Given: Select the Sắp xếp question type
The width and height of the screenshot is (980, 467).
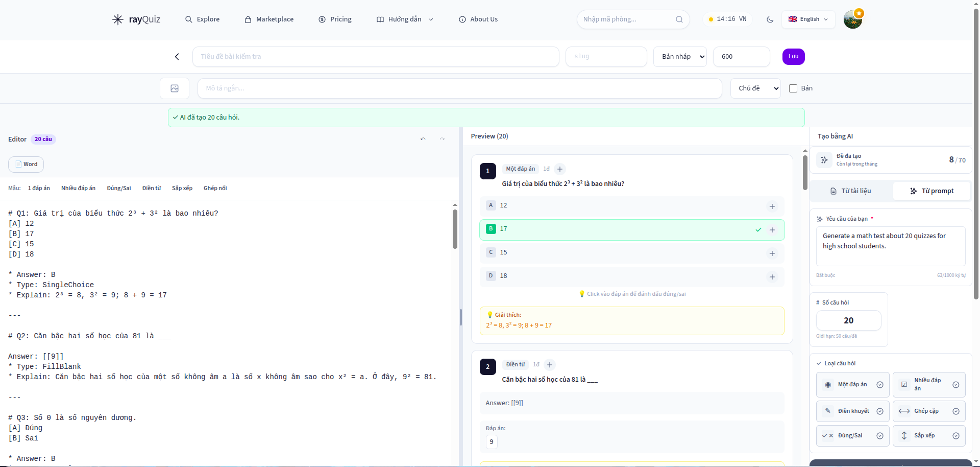Looking at the screenshot, I should coord(929,436).
